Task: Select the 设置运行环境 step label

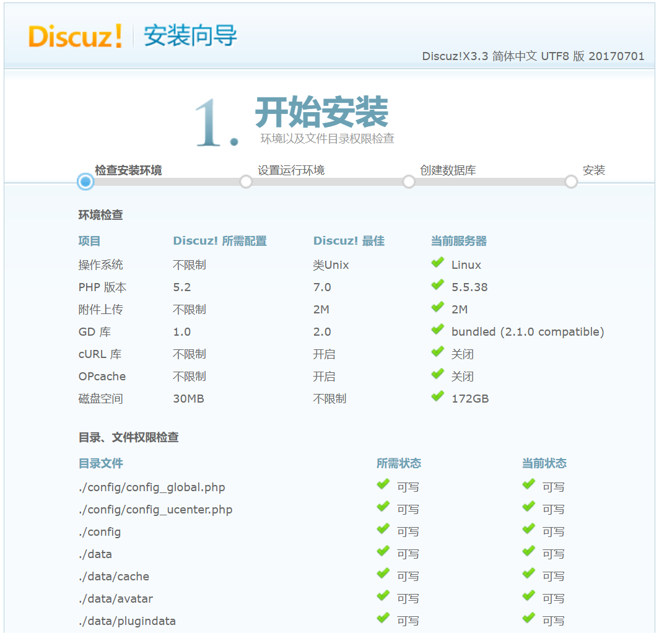Action: click(x=291, y=170)
